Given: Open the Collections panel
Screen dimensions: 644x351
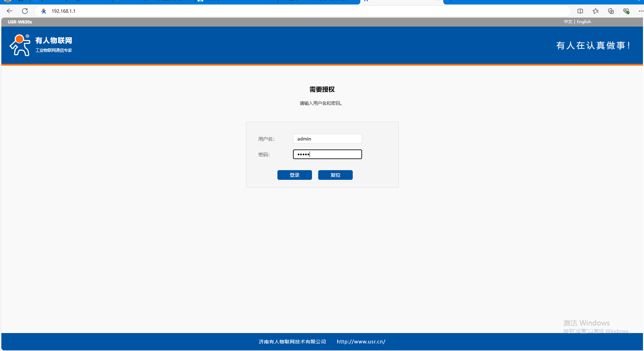Looking at the screenshot, I should coord(610,11).
